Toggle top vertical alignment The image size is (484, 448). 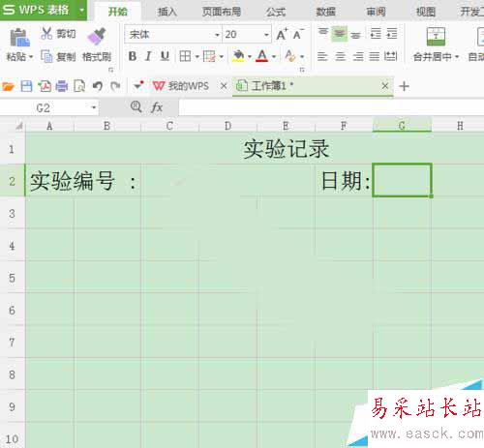point(323,33)
